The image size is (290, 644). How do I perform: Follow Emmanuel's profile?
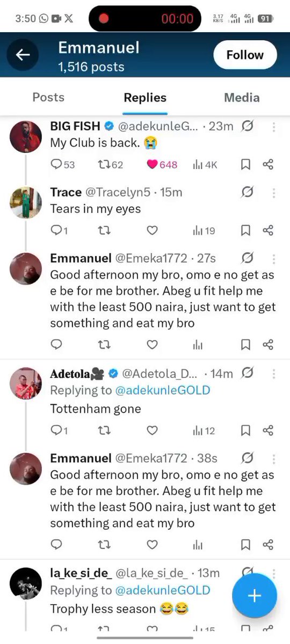tap(245, 55)
